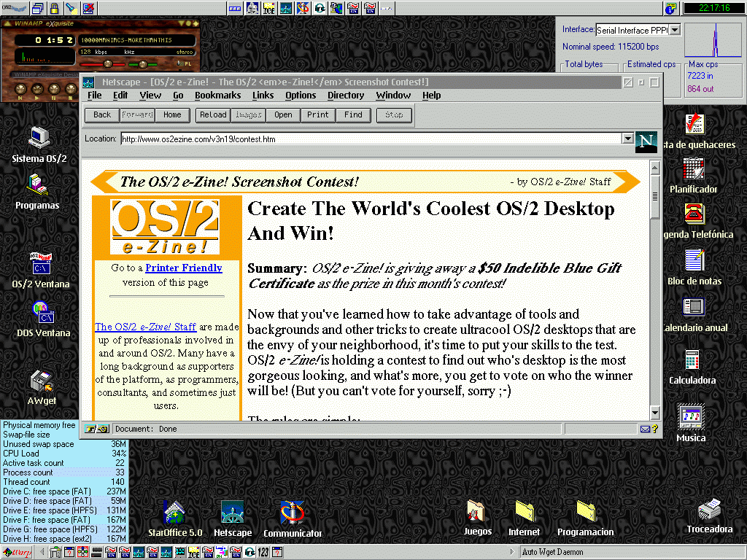The height and width of the screenshot is (560, 747).
Task: Click the ICE icon in top launch bar
Action: click(x=269, y=8)
